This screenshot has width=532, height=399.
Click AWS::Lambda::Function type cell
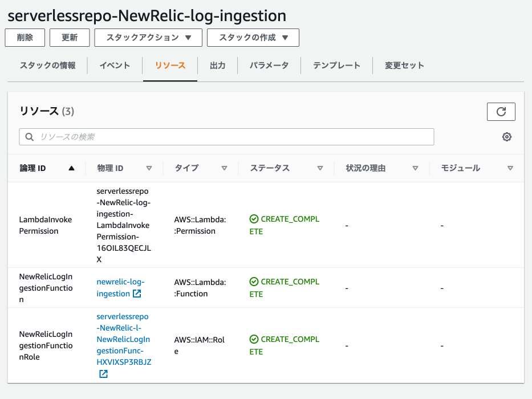coord(200,288)
